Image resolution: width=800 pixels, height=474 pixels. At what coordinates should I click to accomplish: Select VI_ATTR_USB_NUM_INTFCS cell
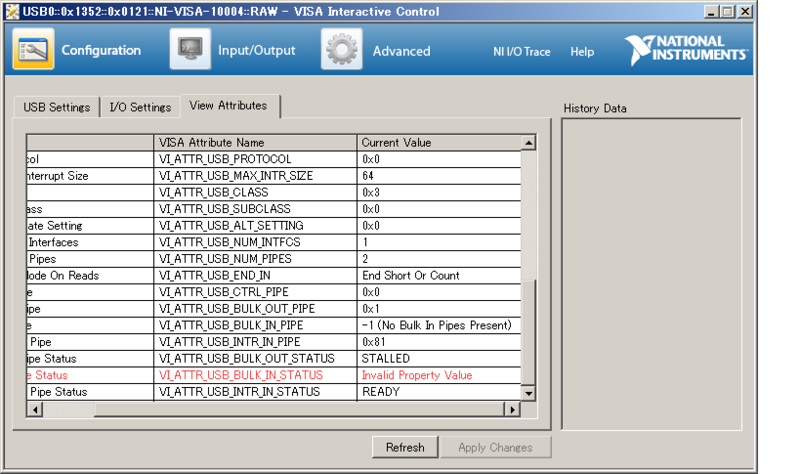pos(255,242)
